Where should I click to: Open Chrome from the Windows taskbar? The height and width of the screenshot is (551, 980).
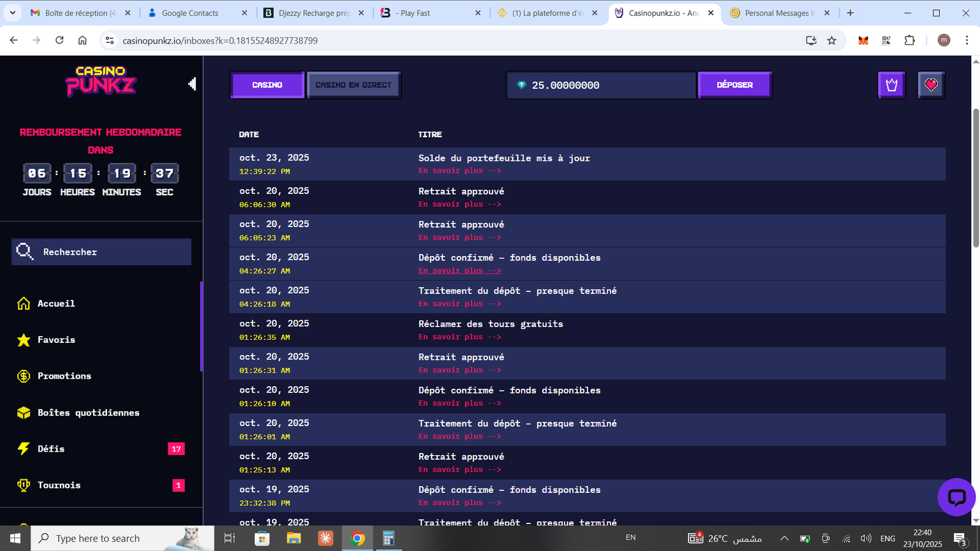357,538
